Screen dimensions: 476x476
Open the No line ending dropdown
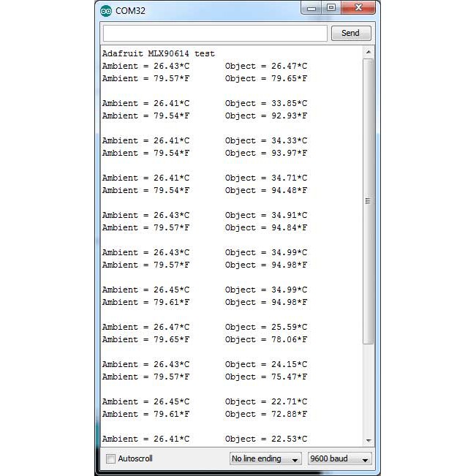[x=265, y=458]
